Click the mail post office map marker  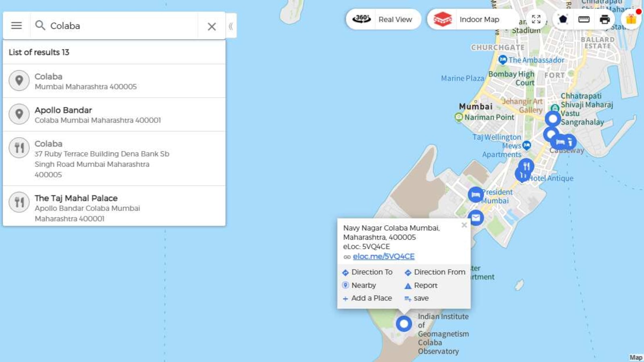coord(476,218)
